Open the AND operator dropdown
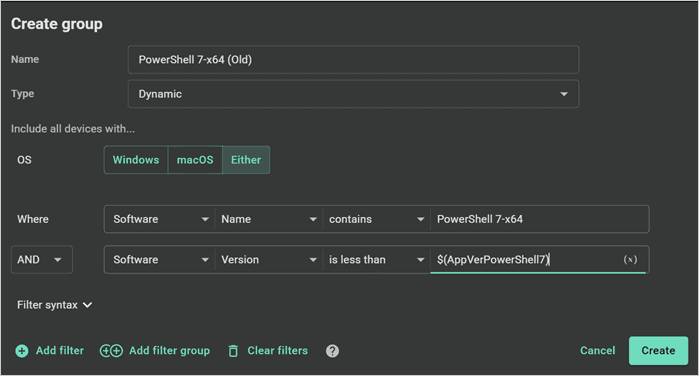The height and width of the screenshot is (376, 699). [x=41, y=260]
